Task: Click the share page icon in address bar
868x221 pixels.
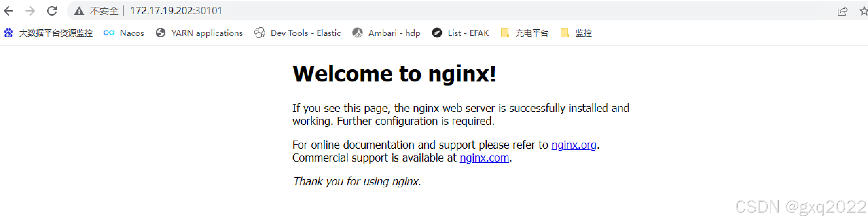Action: (843, 11)
